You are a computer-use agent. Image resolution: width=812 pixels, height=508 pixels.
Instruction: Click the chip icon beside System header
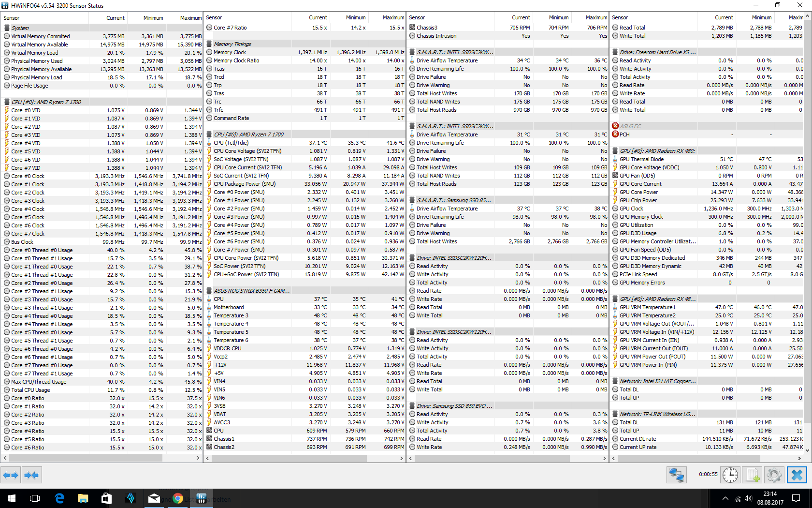(x=7, y=28)
